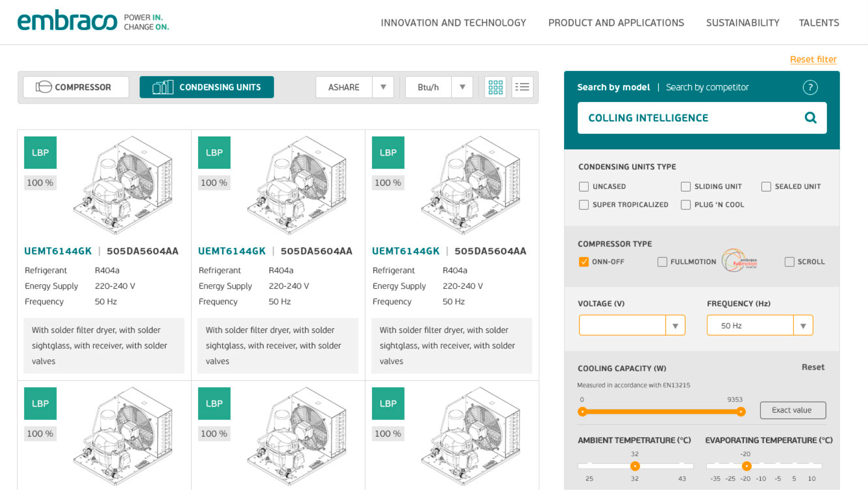This screenshot has width=868, height=490.
Task: Switch to Search by competitor
Action: 707,87
